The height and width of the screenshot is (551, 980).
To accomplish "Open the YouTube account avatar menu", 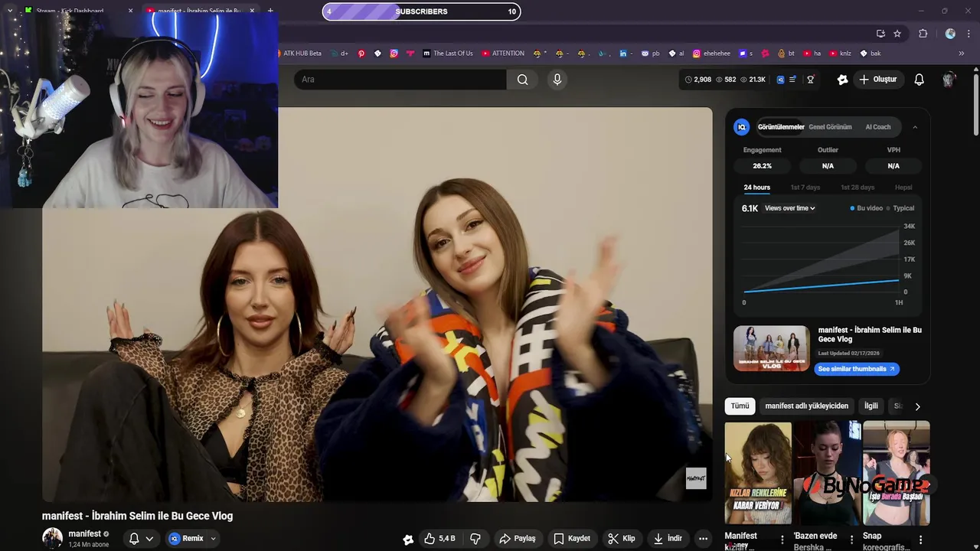I will coord(949,80).
